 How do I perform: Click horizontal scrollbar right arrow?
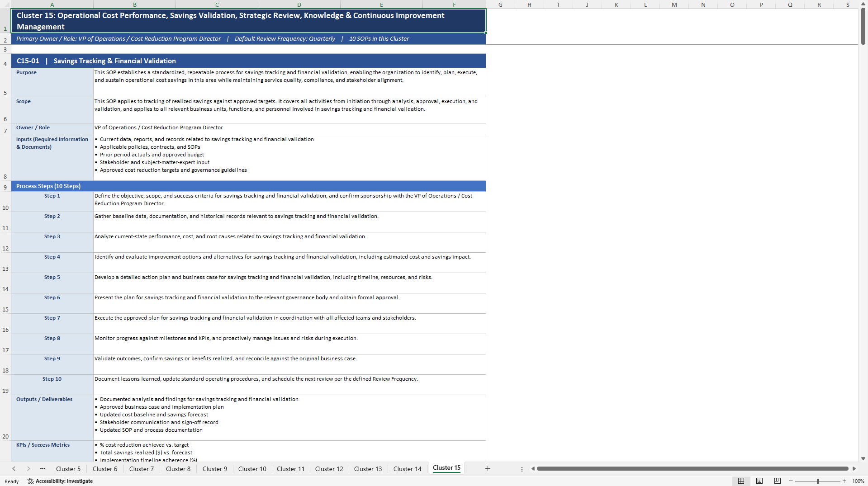[854, 469]
